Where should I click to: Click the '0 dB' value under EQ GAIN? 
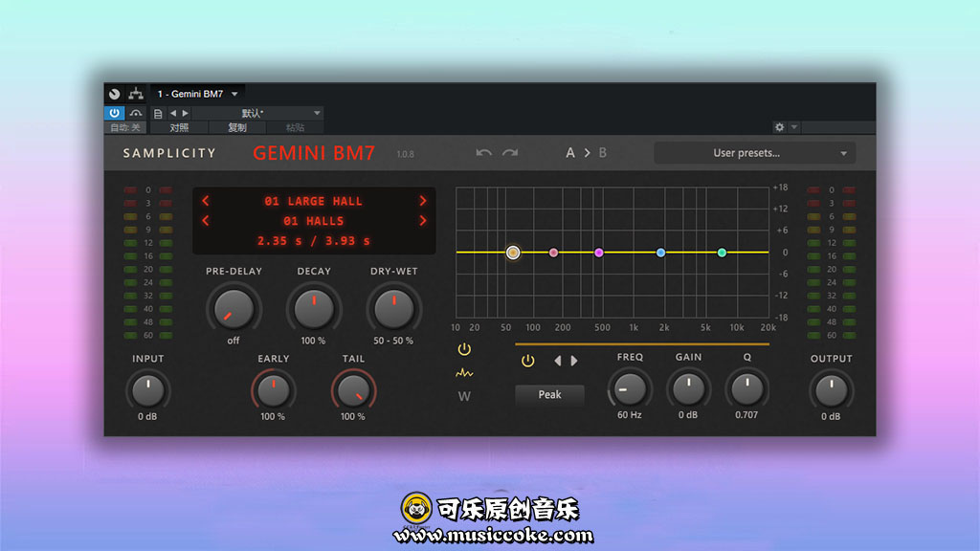tap(688, 415)
